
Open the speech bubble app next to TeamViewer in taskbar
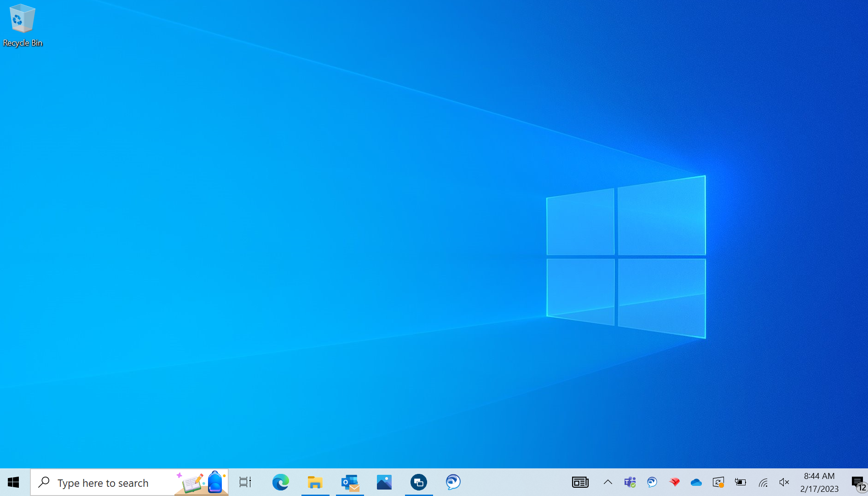[453, 482]
